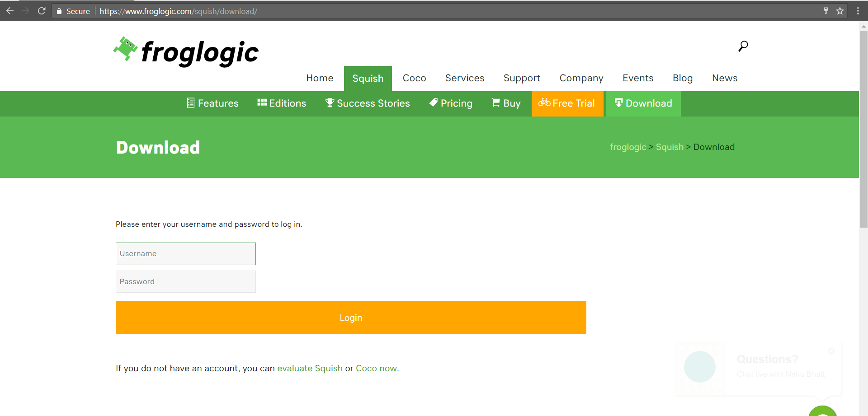
Task: Open the Coco menu item
Action: tap(415, 78)
